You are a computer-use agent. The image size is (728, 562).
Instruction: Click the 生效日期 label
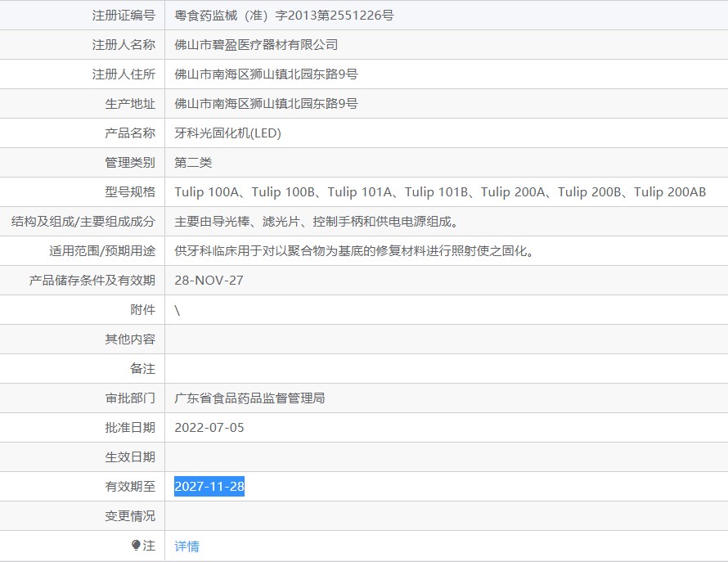130,457
